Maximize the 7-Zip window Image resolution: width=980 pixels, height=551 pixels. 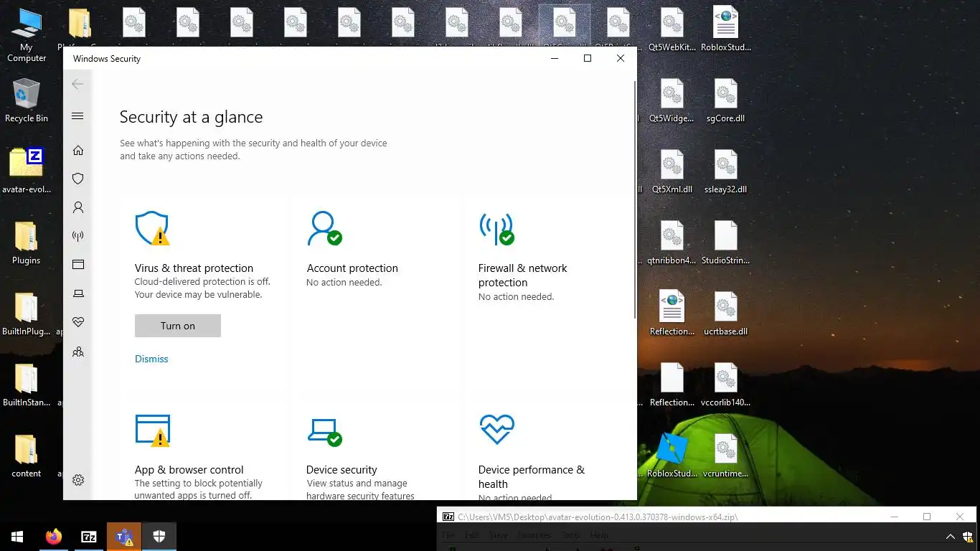pos(927,517)
